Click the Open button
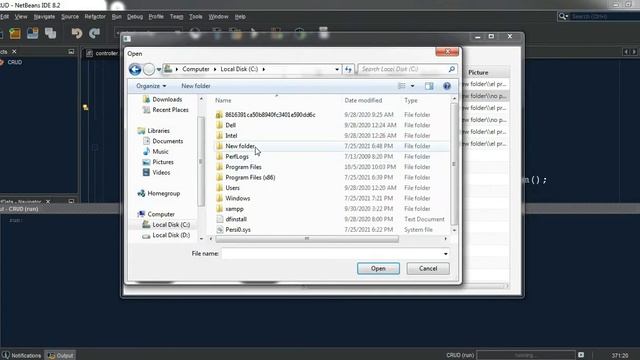The height and width of the screenshot is (360, 640). [x=378, y=269]
